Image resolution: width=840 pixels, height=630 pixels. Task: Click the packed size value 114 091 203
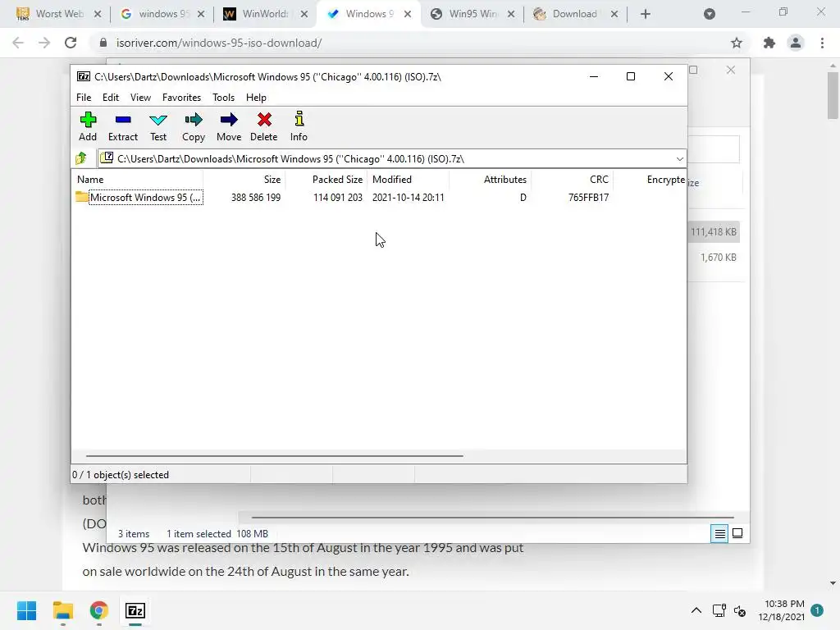tap(337, 198)
